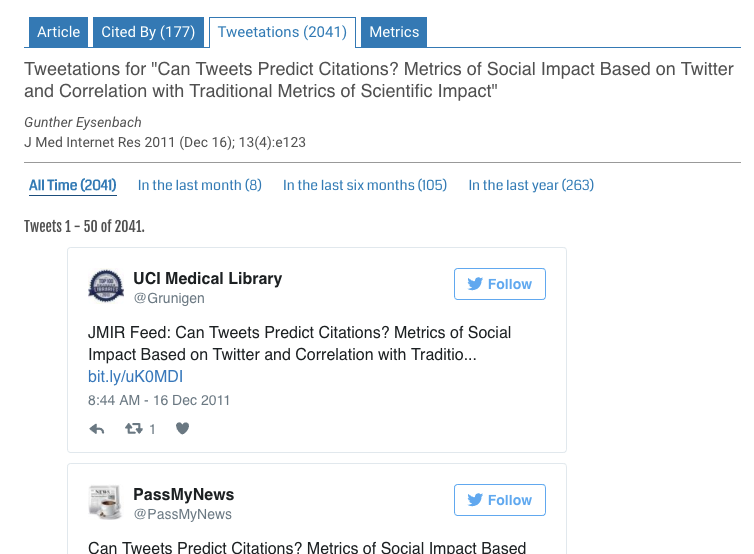Click the PassMyNews newspaper avatar icon
Viewport: 754px width, 554px height.
click(106, 503)
